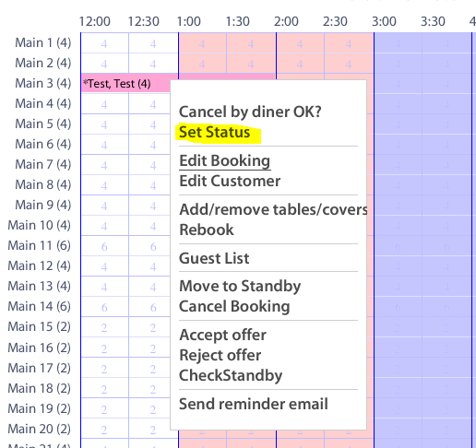The image size is (476, 448).
Task: Choose Send reminder email
Action: pos(254,404)
